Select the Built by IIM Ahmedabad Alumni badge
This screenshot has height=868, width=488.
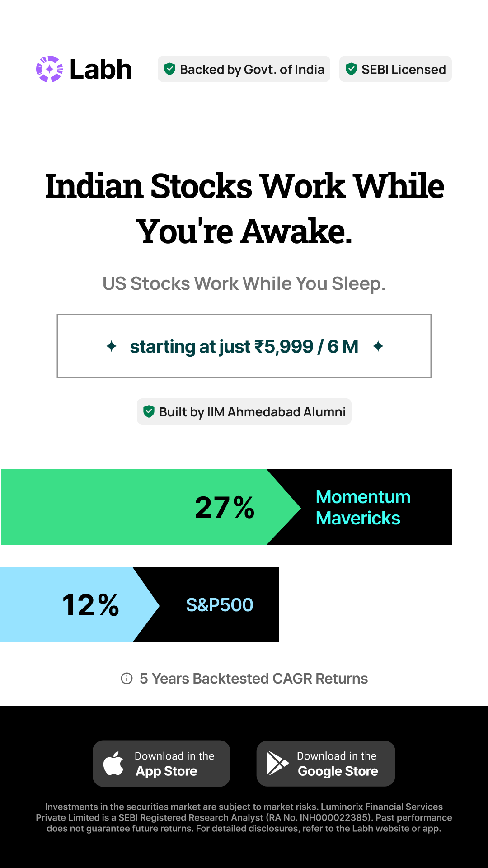[x=244, y=411]
